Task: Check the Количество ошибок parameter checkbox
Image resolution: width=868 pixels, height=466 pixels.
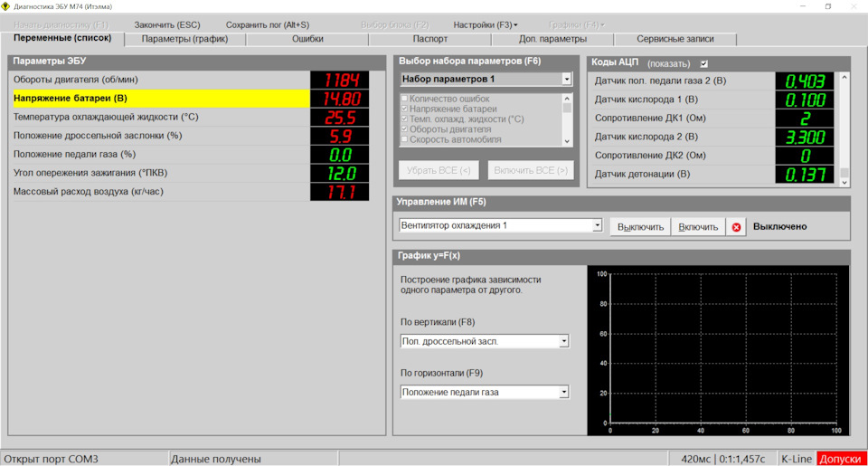Action: [404, 99]
